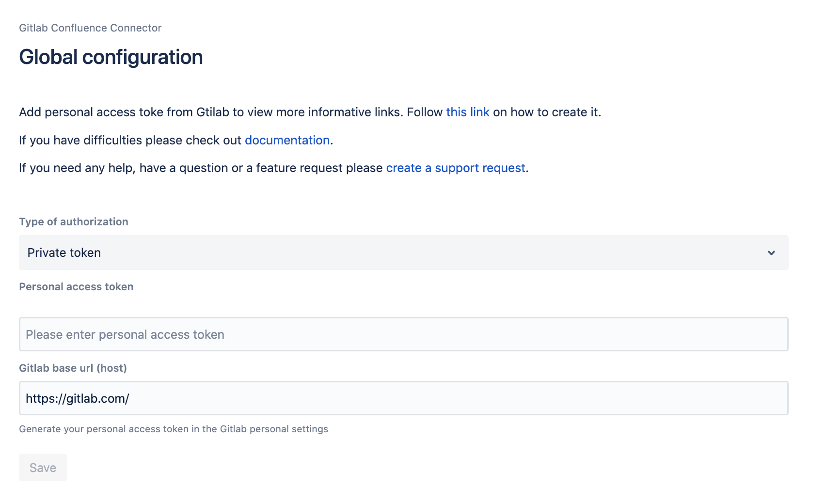Click the "If you need any help" text
825x504 pixels.
[x=201, y=168]
